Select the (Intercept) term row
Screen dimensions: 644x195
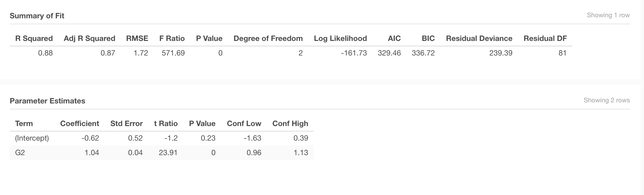click(162, 138)
